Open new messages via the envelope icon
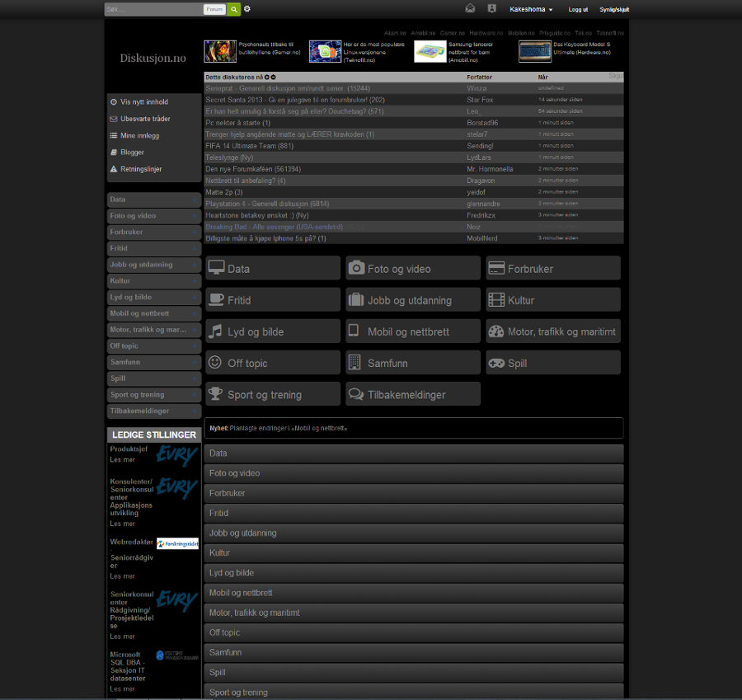Image resolution: width=742 pixels, height=700 pixels. (469, 8)
